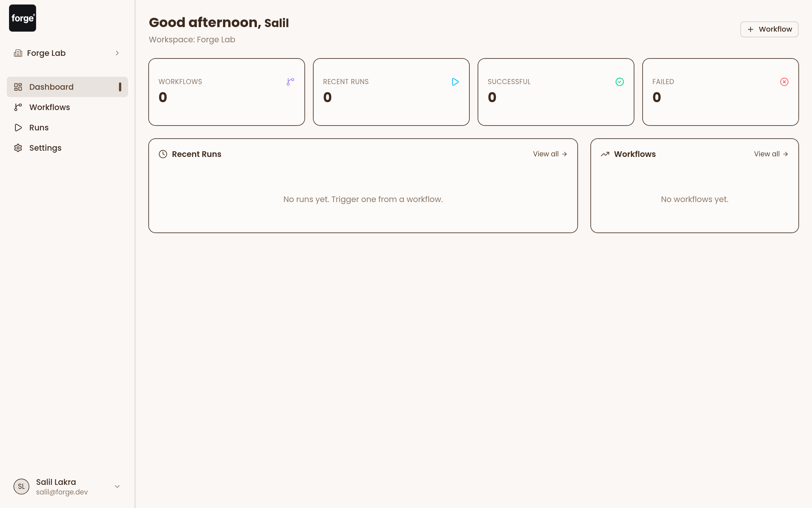
Task: Click 'Workspace: Forge Lab' subtitle
Action: point(192,40)
